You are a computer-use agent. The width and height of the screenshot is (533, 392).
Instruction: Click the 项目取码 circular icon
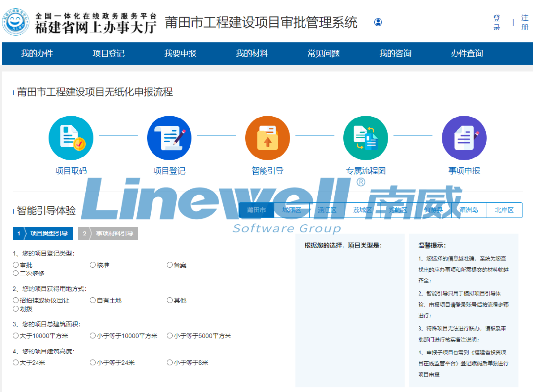click(x=71, y=138)
